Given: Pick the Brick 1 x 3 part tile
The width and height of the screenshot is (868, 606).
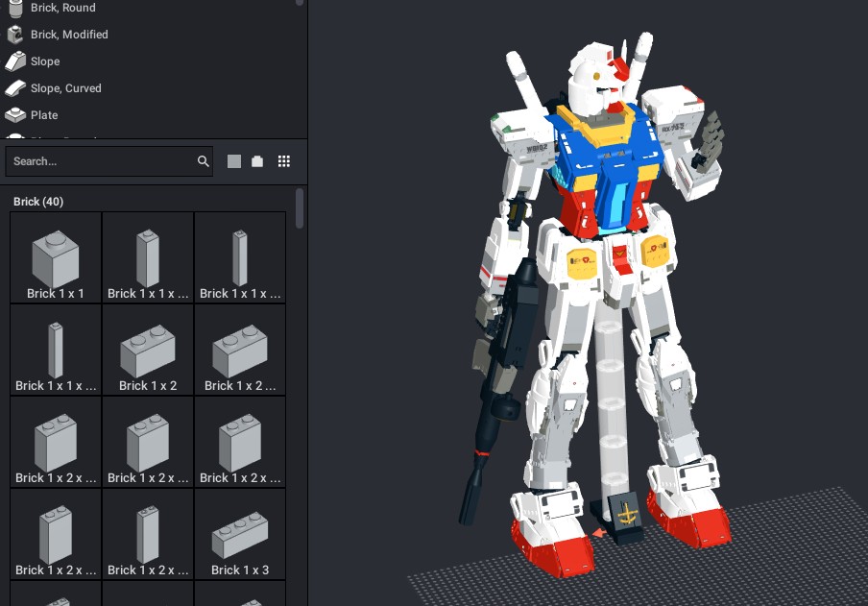Looking at the screenshot, I should coord(239,534).
